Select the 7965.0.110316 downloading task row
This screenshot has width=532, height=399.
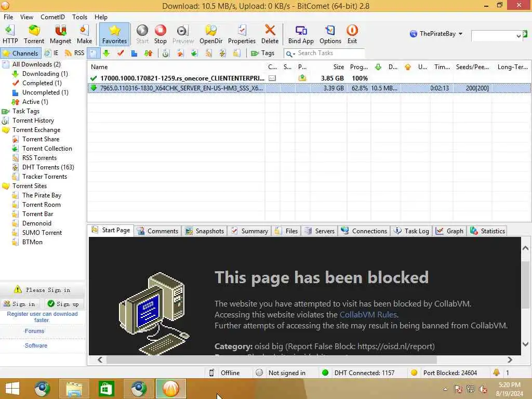pos(309,88)
